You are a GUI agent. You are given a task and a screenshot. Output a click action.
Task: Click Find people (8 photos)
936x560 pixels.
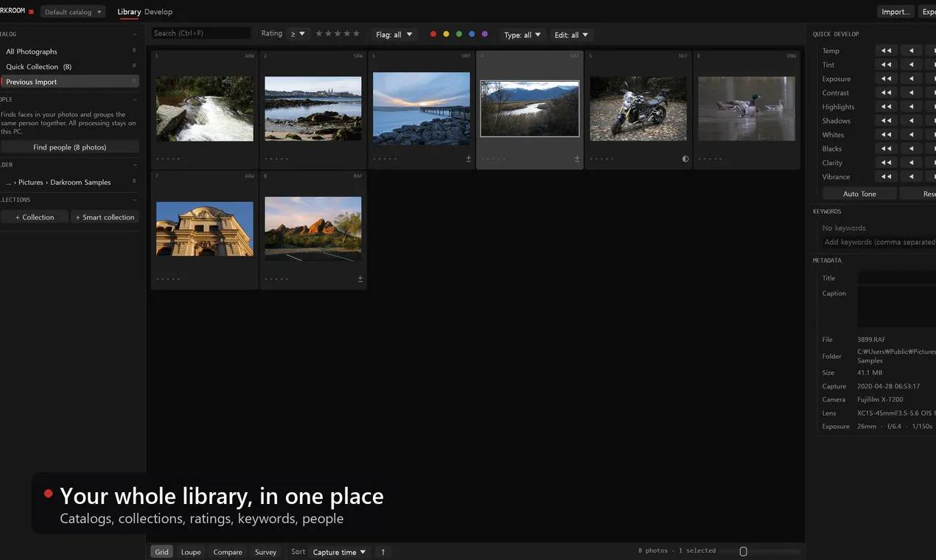tap(69, 147)
